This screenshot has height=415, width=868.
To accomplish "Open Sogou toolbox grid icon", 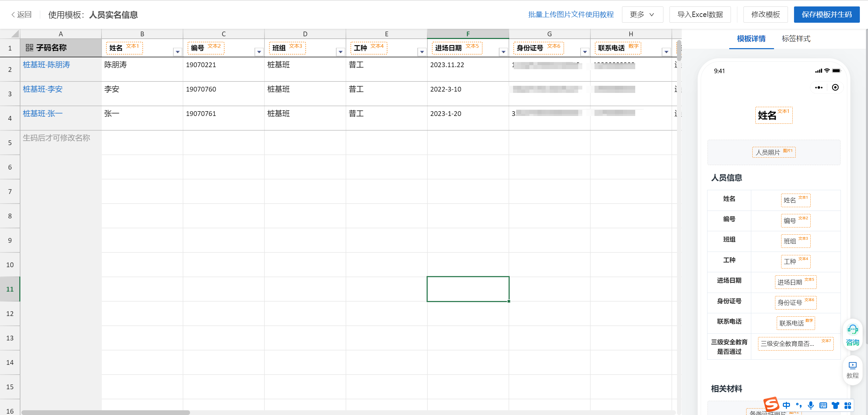I will click(x=848, y=405).
